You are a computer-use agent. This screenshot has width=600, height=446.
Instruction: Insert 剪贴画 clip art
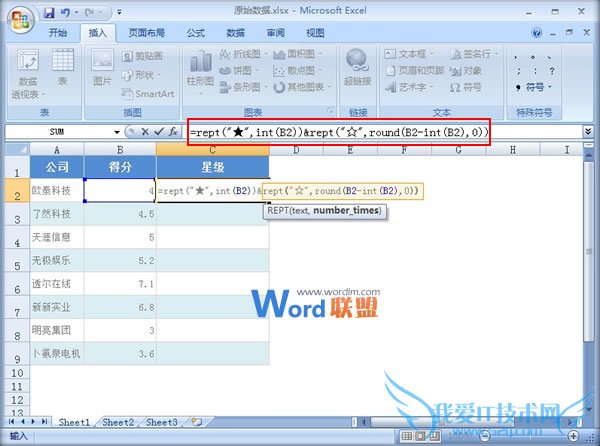142,56
